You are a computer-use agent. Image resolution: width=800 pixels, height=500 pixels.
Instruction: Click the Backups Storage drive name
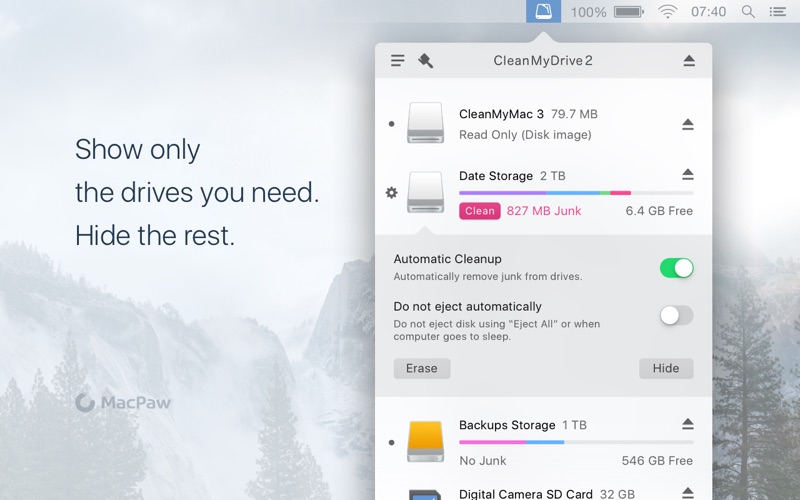click(507, 425)
